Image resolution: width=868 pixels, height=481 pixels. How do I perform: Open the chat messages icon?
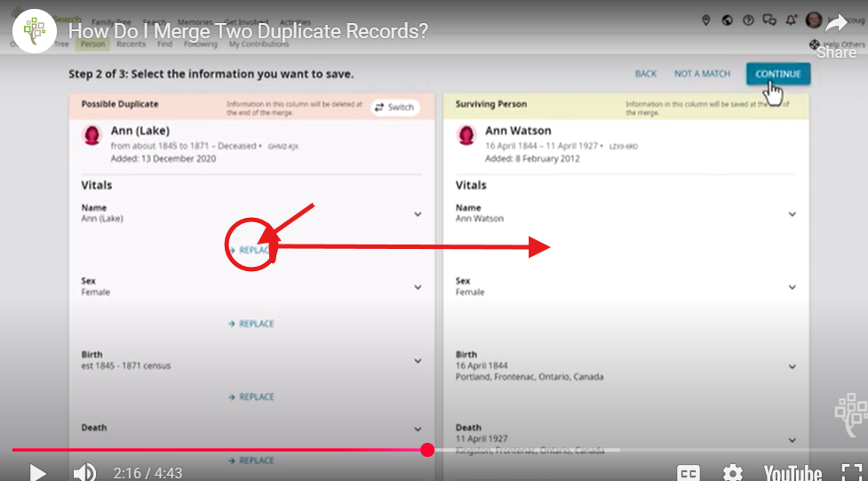(769, 20)
